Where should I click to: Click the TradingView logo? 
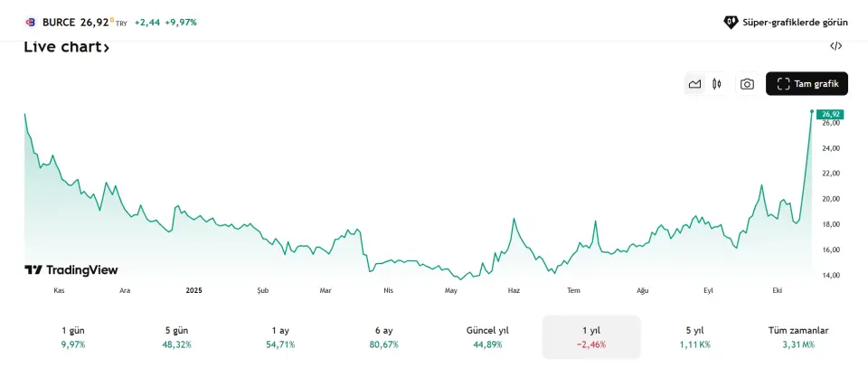click(71, 269)
